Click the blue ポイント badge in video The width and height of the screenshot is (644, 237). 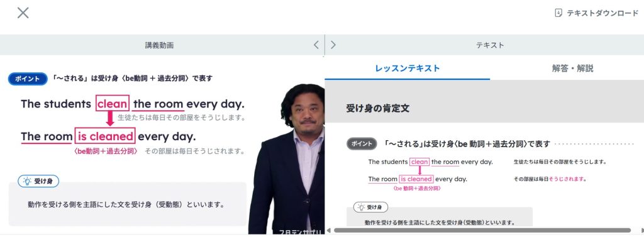click(28, 79)
